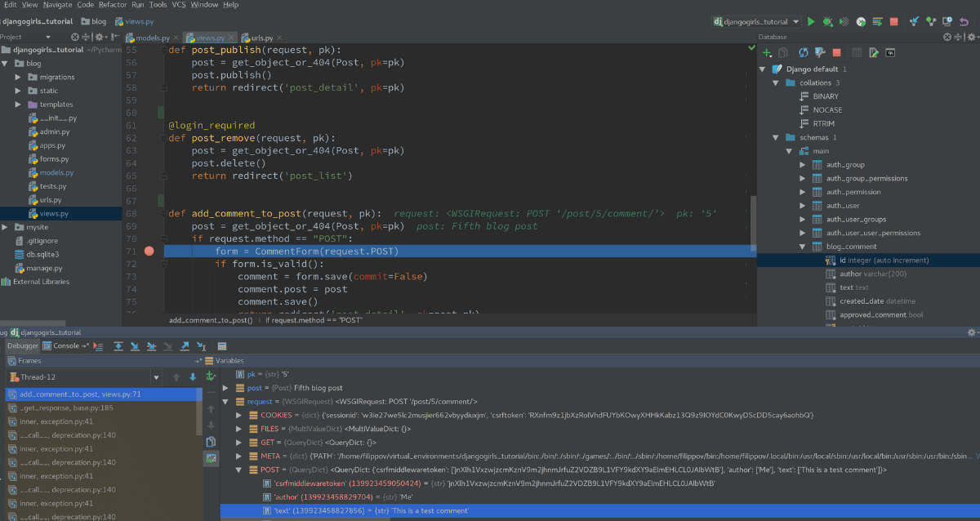Refresh the database with the synchronize icon

(x=803, y=52)
